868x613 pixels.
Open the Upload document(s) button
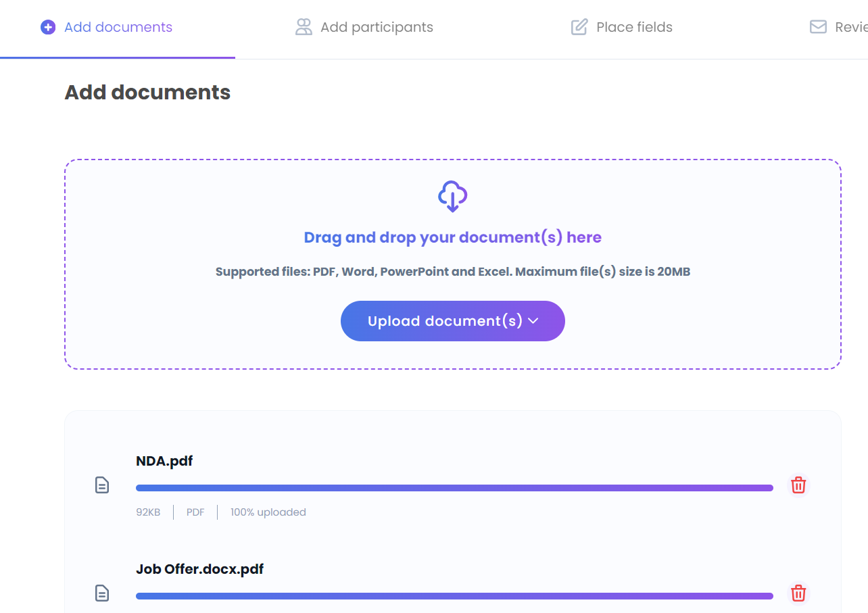click(453, 321)
